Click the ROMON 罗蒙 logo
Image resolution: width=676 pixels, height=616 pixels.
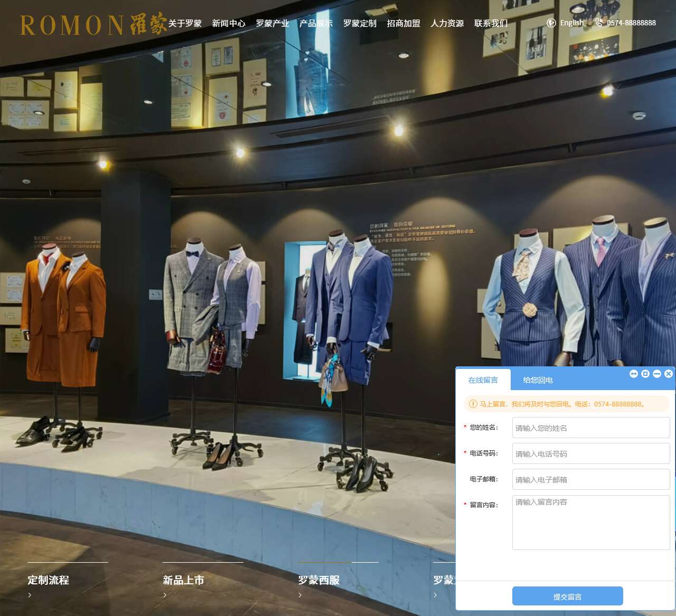tap(93, 24)
